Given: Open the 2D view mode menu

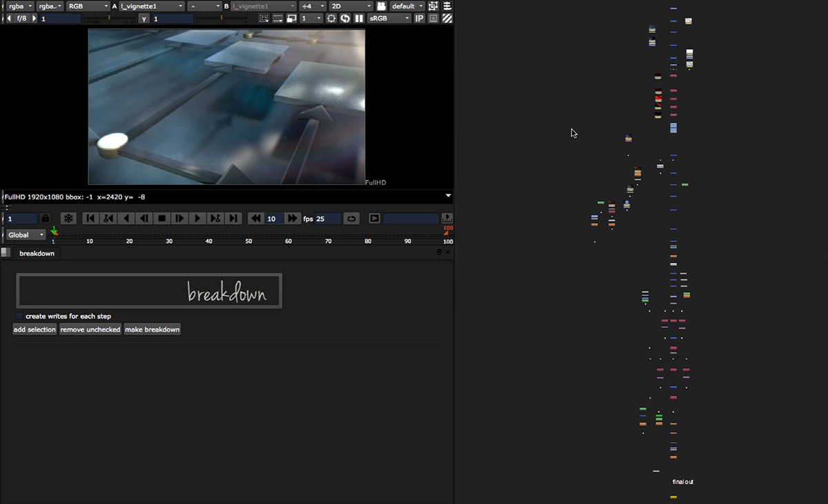Looking at the screenshot, I should pos(351,6).
